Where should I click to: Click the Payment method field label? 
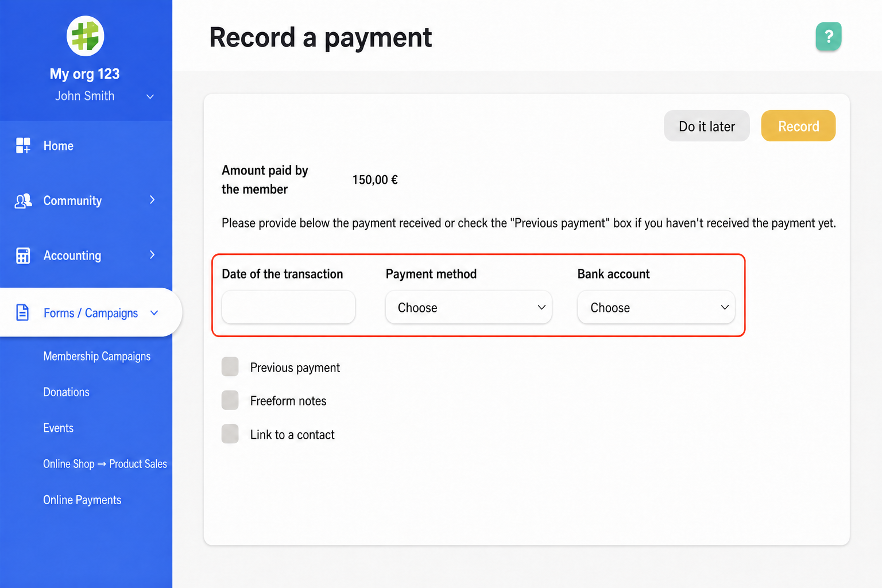[431, 274]
